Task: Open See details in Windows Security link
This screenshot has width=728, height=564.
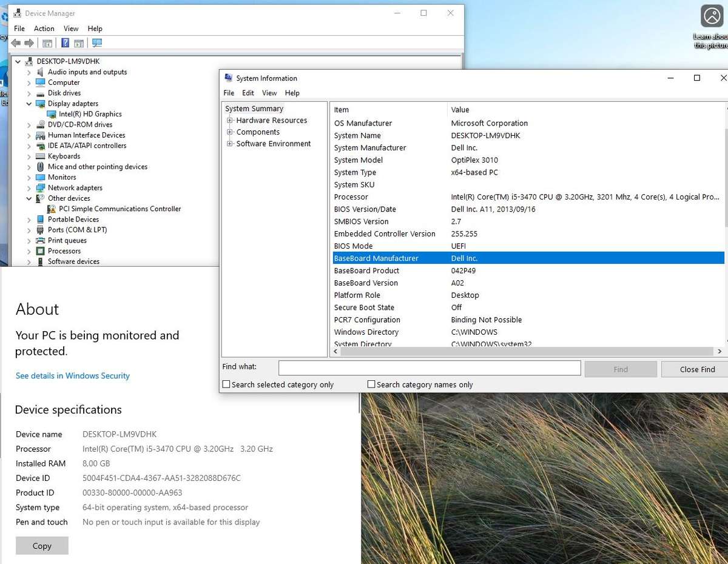Action: click(x=73, y=376)
